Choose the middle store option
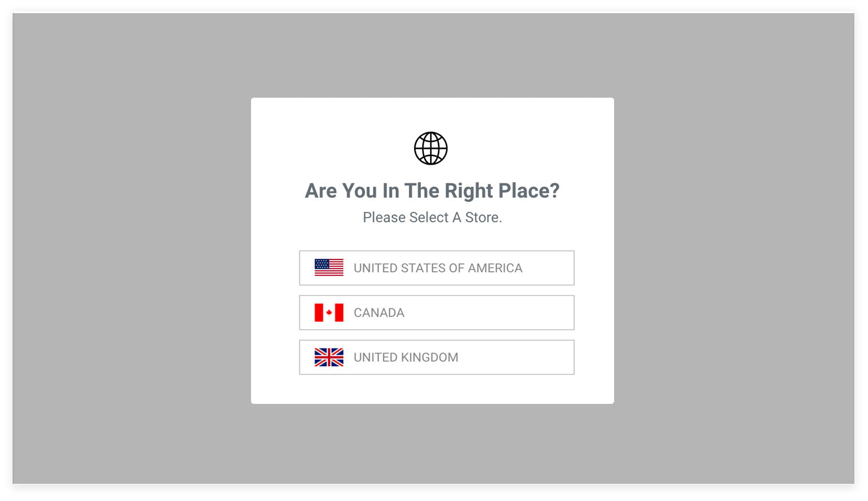Image resolution: width=868 pixels, height=501 pixels. click(436, 312)
